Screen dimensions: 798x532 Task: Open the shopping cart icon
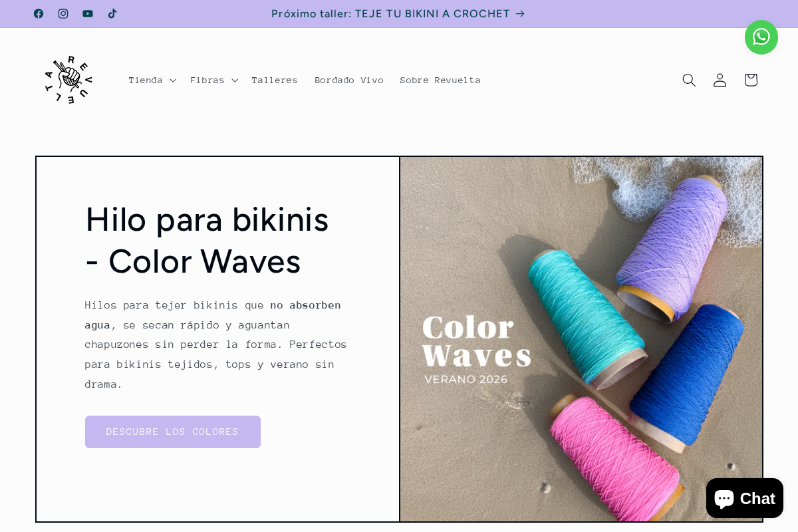pyautogui.click(x=751, y=80)
